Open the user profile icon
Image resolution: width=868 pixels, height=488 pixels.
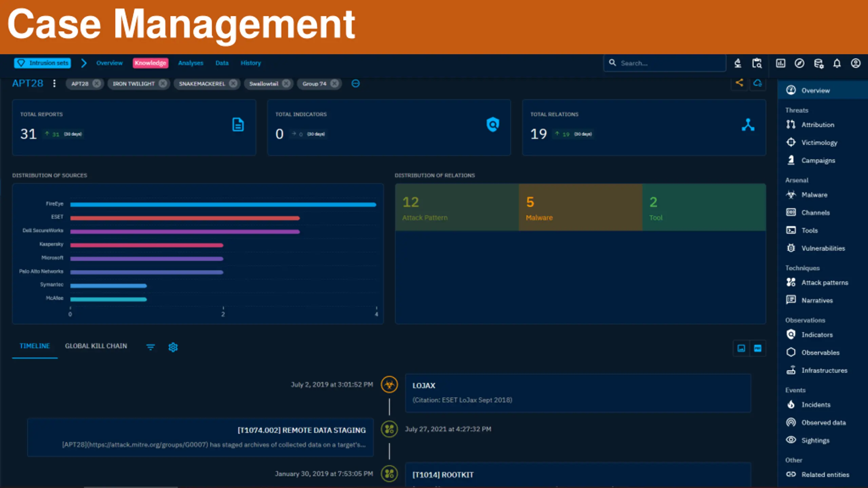point(856,63)
